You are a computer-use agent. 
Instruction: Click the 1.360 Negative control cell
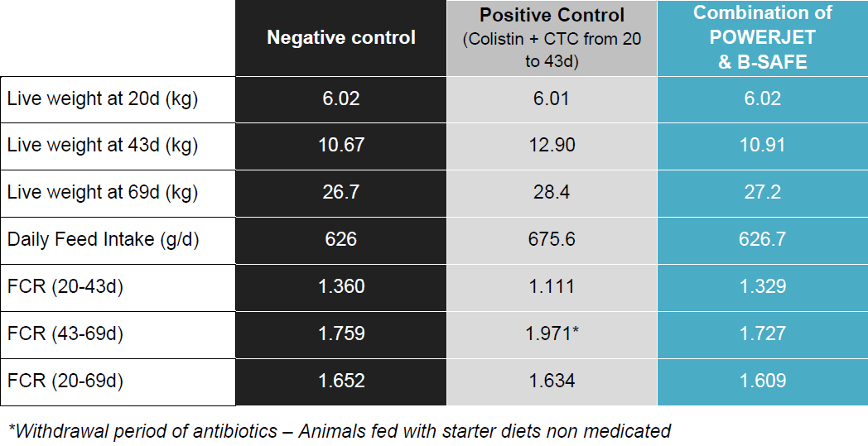(341, 287)
